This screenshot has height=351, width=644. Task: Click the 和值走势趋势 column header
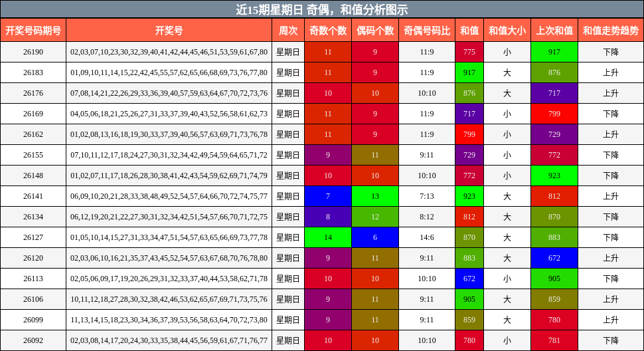(x=611, y=31)
